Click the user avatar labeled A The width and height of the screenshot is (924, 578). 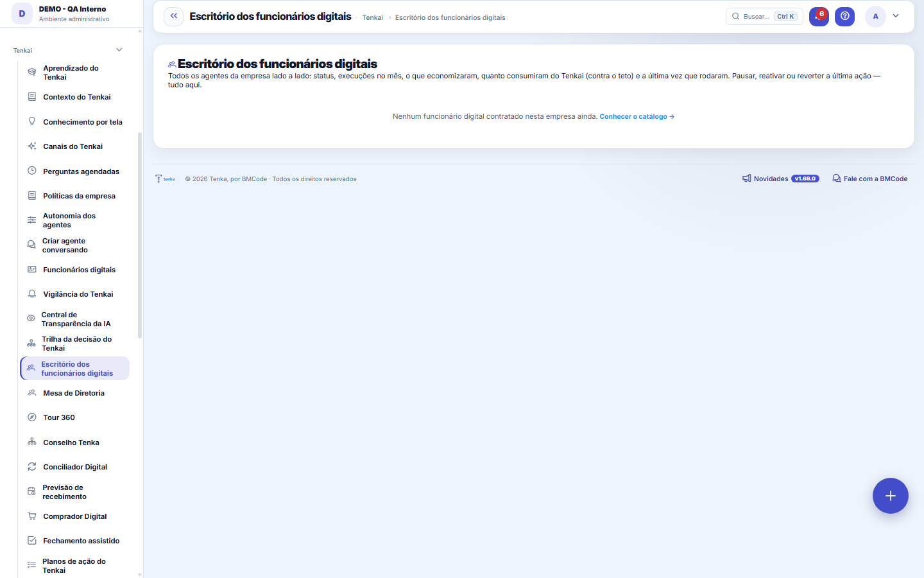[x=875, y=16]
